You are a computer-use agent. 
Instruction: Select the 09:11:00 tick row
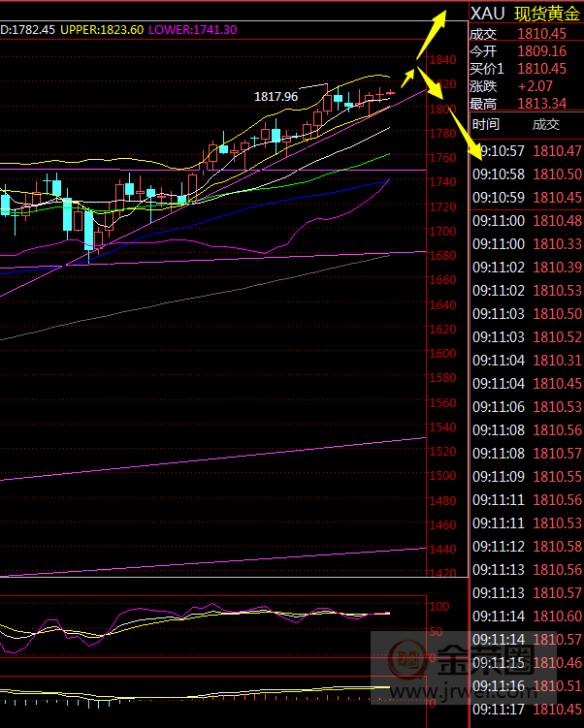point(526,221)
